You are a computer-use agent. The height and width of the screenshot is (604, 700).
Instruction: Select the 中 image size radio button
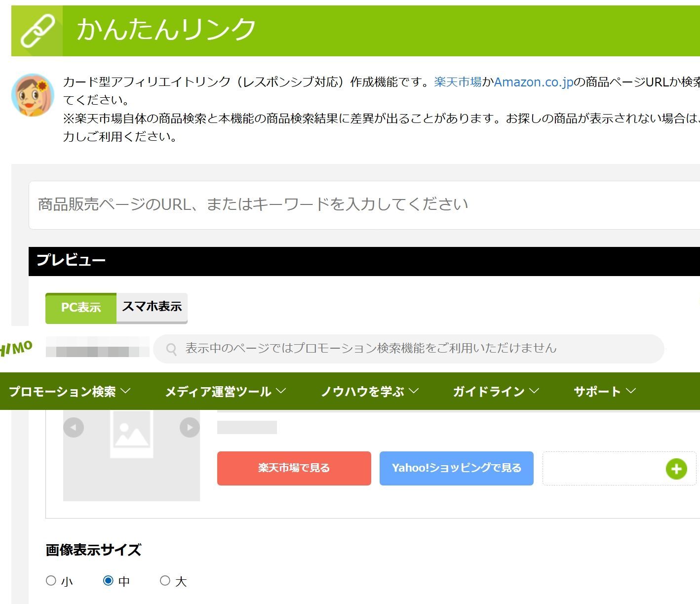(108, 581)
